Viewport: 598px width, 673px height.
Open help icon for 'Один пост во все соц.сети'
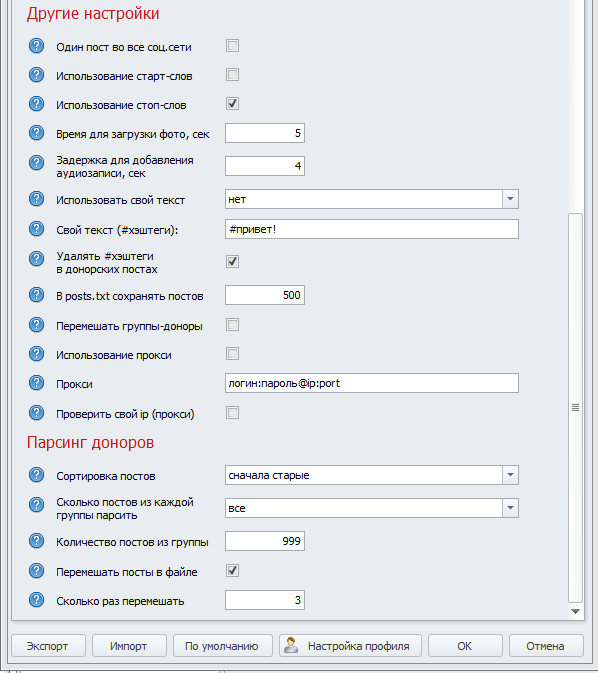point(36,46)
